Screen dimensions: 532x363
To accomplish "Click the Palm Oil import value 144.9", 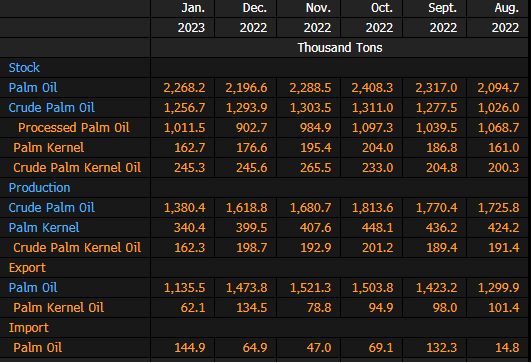I will click(190, 348).
